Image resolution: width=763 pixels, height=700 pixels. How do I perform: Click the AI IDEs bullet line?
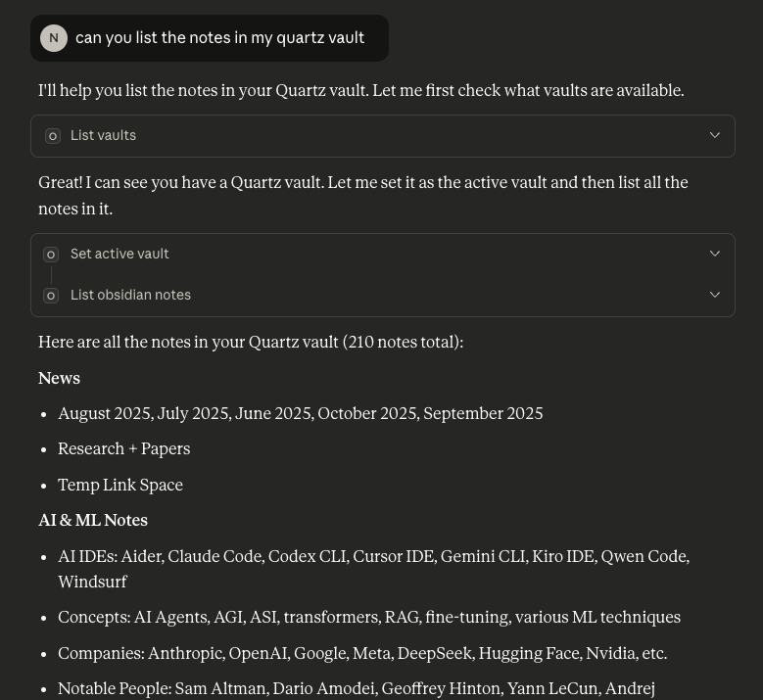click(373, 556)
